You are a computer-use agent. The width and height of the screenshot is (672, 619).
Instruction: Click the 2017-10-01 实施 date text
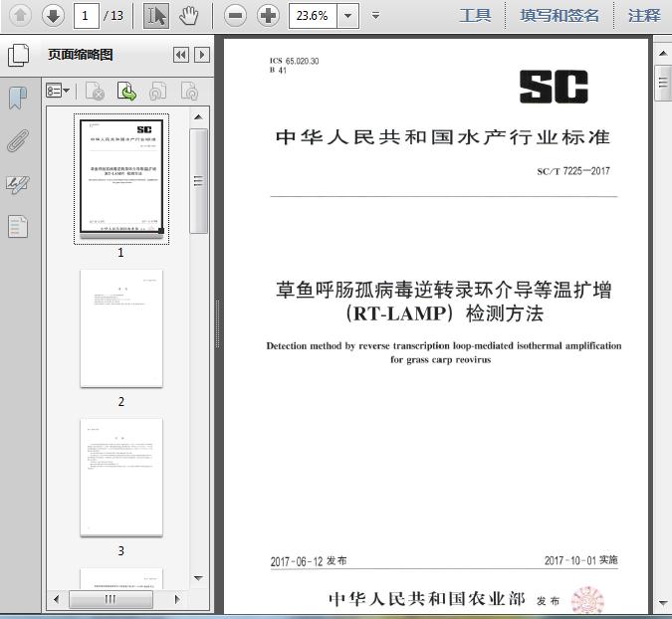[580, 560]
